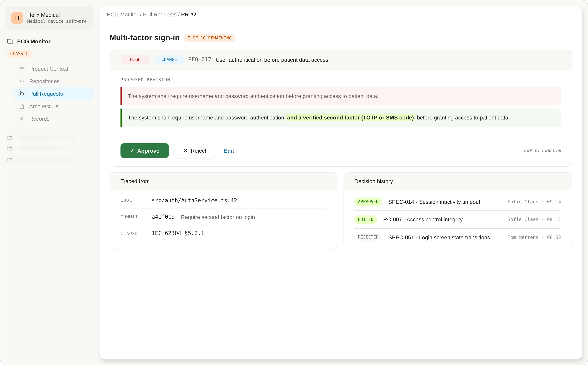Image resolution: width=588 pixels, height=365 pixels.
Task: Click the CLASS C badge
Action: pos(19,54)
